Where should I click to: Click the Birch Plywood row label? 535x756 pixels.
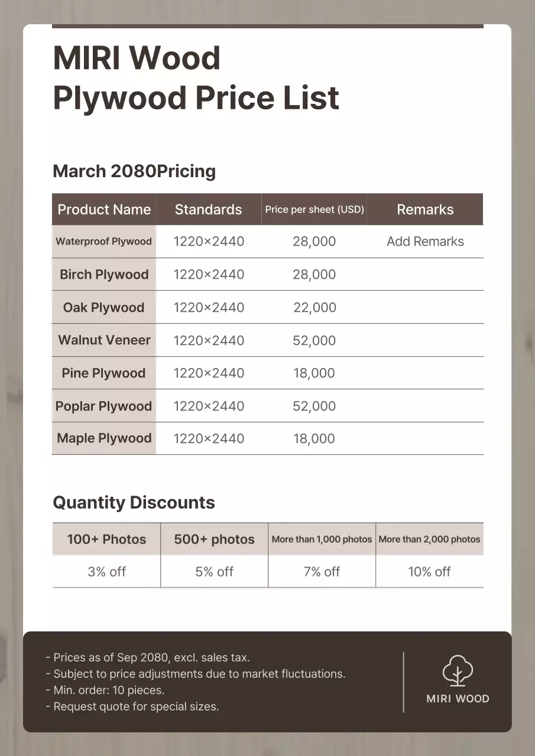(x=104, y=275)
